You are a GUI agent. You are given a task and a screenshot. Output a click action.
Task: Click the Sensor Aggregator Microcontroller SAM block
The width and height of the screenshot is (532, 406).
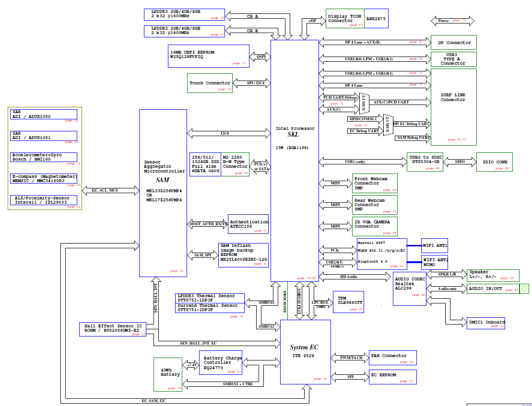[163, 193]
